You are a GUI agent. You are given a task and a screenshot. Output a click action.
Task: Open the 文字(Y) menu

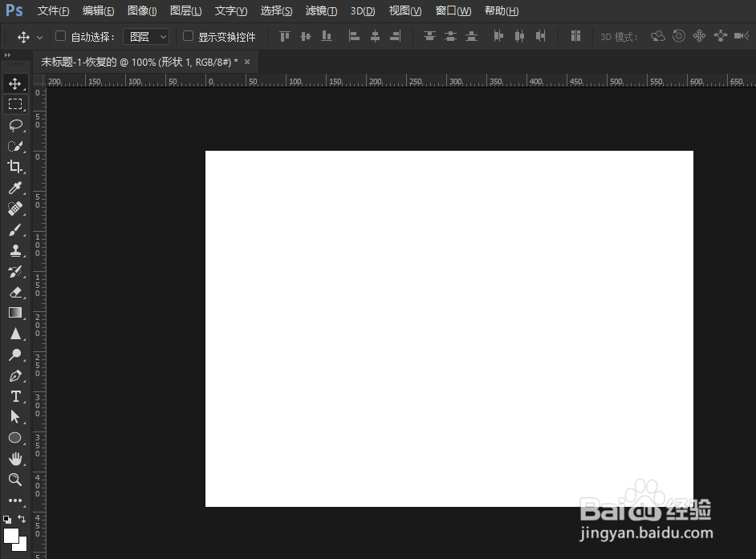[x=231, y=10]
